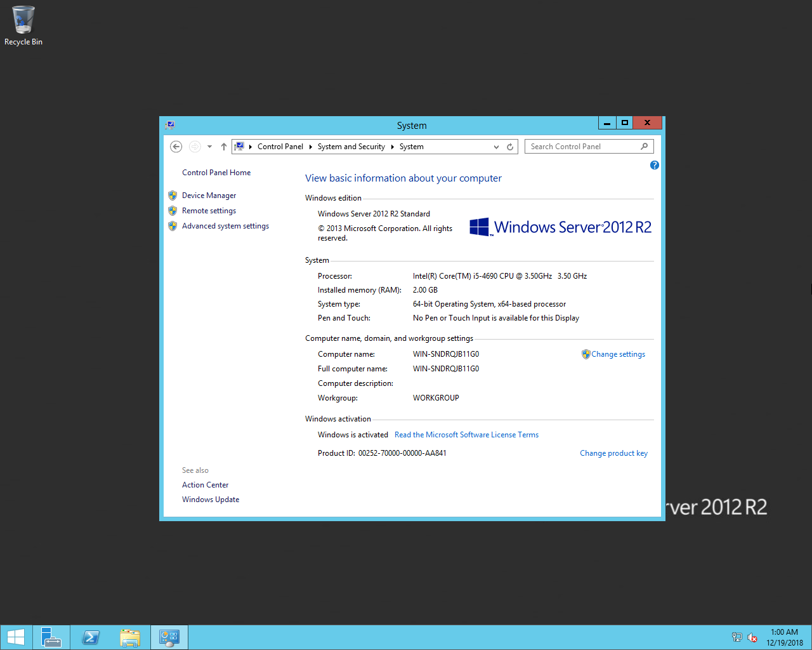Open recent locations dropdown arrow
The width and height of the screenshot is (812, 650).
(209, 147)
